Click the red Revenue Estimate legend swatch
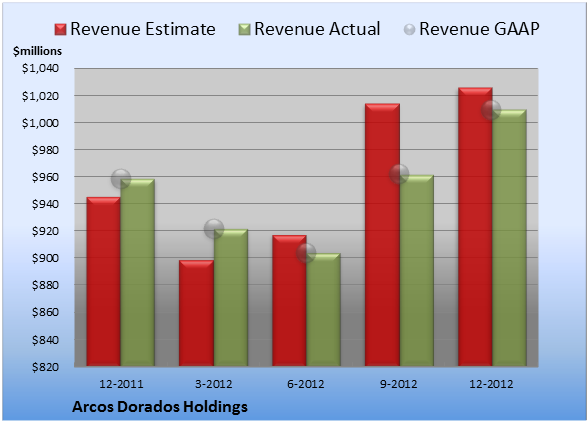The width and height of the screenshot is (588, 422). pyautogui.click(x=60, y=30)
